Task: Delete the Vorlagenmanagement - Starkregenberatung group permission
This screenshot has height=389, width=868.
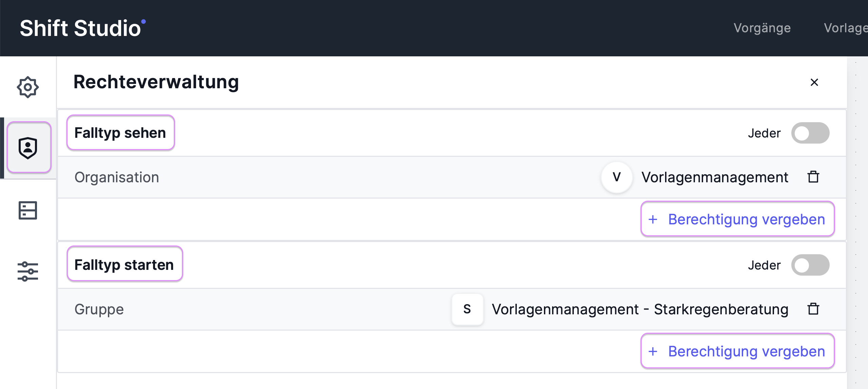Action: [813, 309]
